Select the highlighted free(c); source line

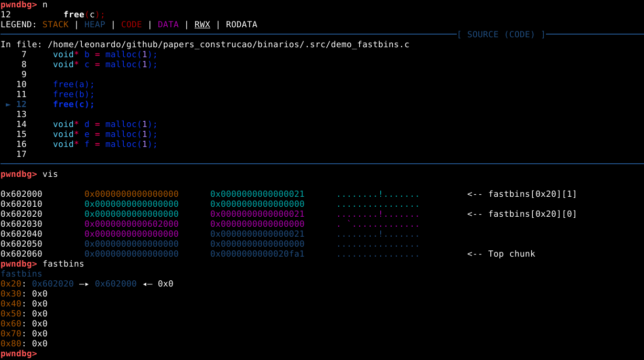pyautogui.click(x=73, y=104)
